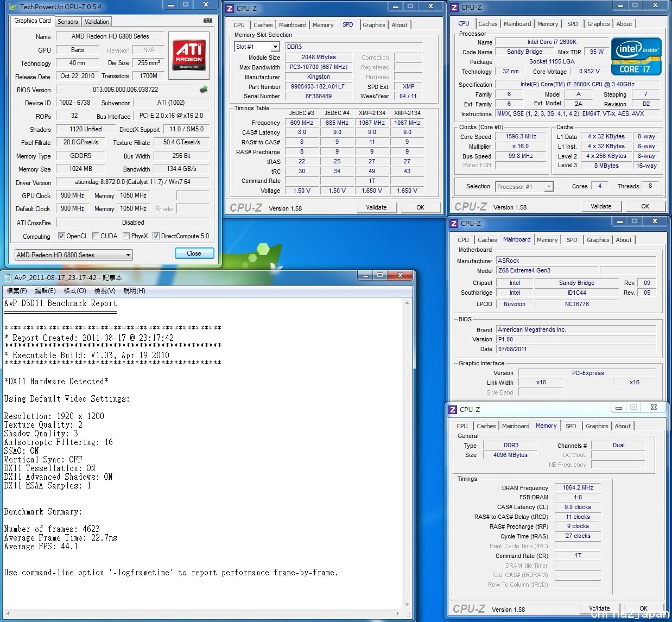Click the GPU-Z screenshot camera icon
The image size is (672, 622).
(208, 21)
